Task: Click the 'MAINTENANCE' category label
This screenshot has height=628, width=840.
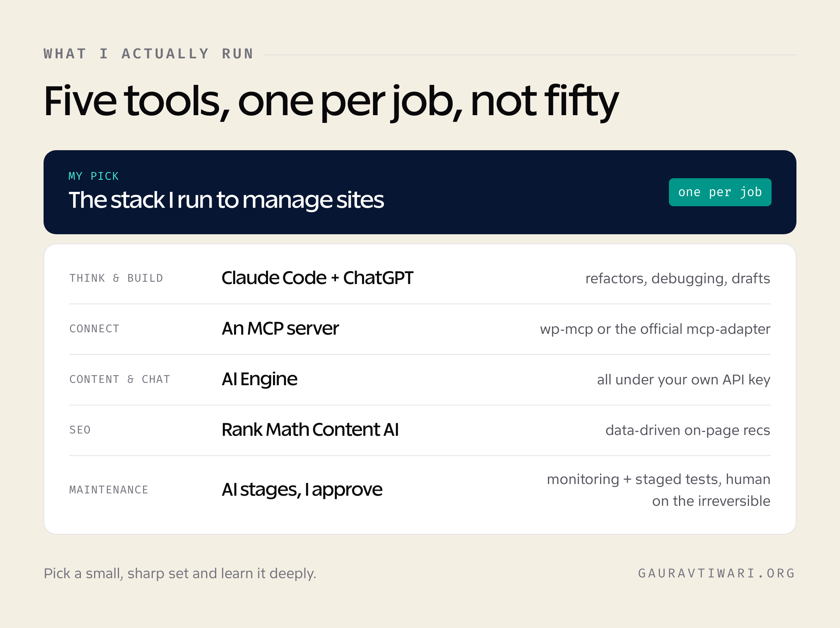Action: [109, 490]
